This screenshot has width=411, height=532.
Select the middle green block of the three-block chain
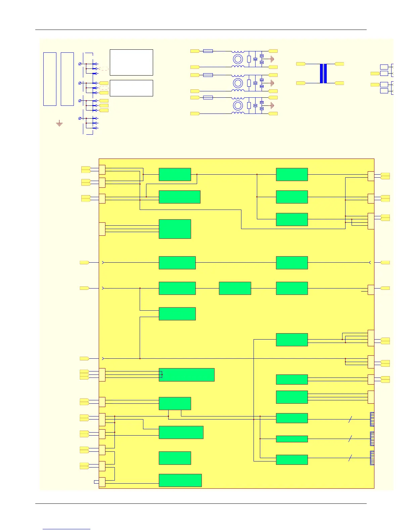point(235,288)
